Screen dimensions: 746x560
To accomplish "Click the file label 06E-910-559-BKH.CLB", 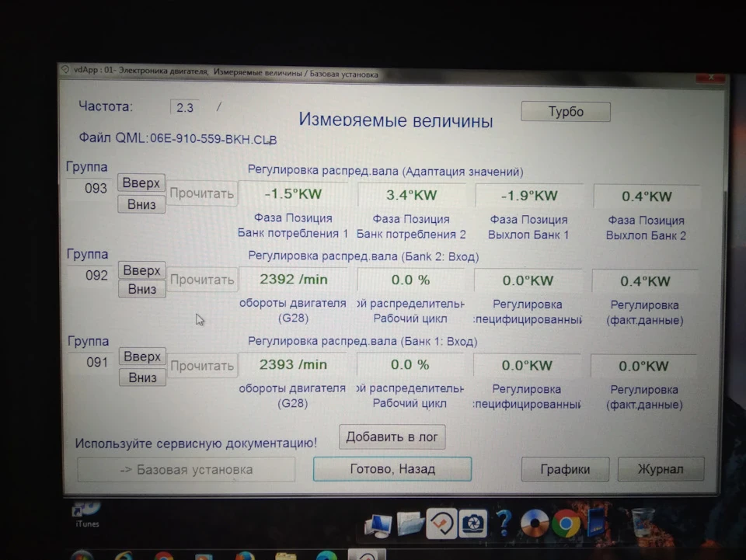I will coord(213,139).
